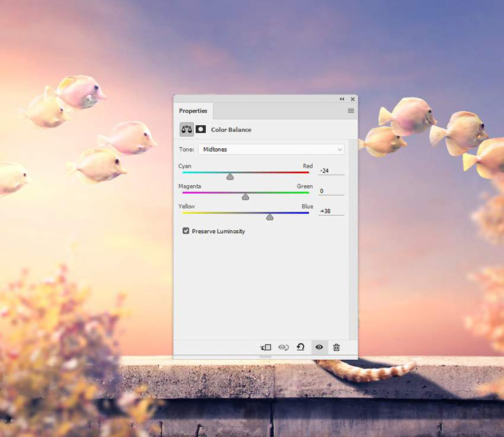Open the Tone dropdown set to Midtones
This screenshot has width=504, height=437.
click(271, 150)
